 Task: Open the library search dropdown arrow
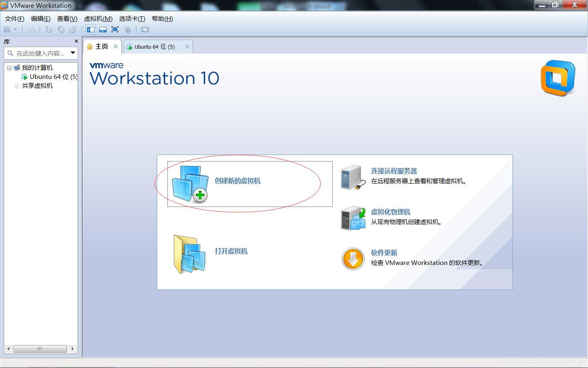[73, 53]
